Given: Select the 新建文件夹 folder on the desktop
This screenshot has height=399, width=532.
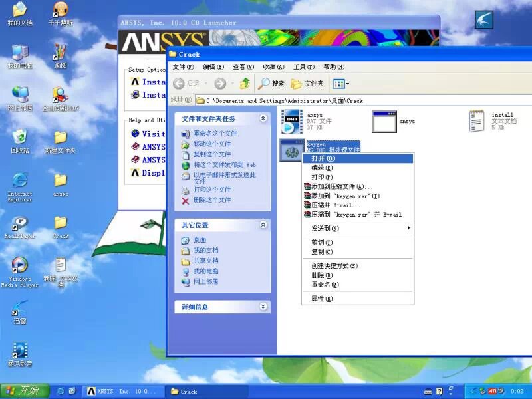Looking at the screenshot, I should (x=61, y=141).
